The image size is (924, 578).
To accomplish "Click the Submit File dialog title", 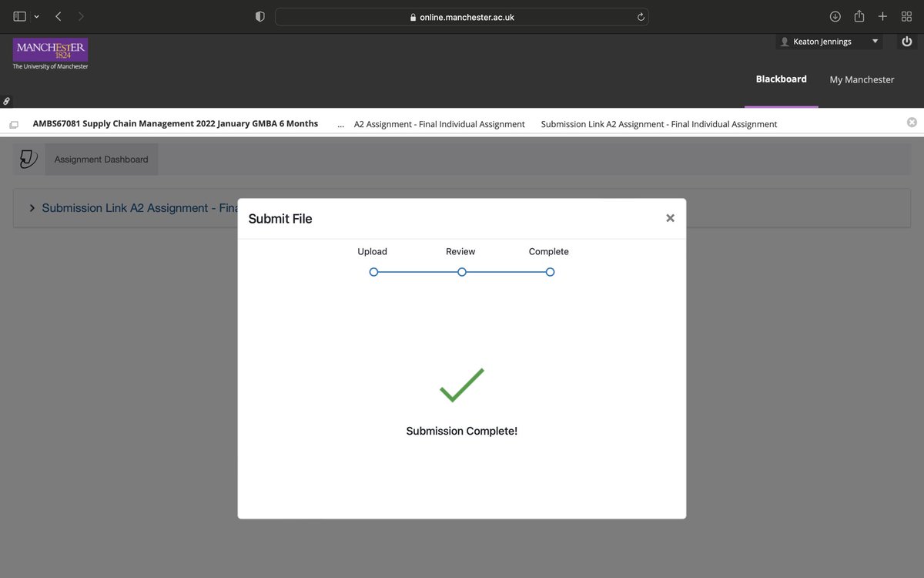I will [280, 219].
